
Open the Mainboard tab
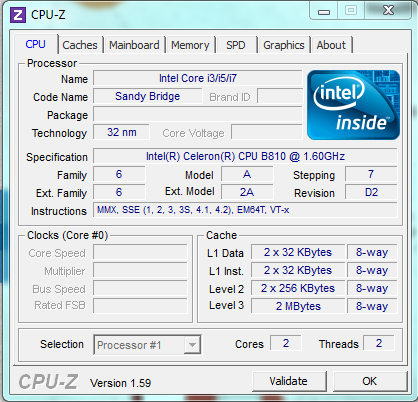click(134, 45)
